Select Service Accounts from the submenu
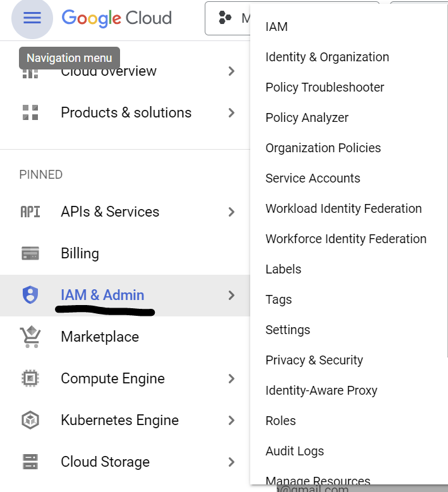The width and height of the screenshot is (448, 492). pos(313,178)
